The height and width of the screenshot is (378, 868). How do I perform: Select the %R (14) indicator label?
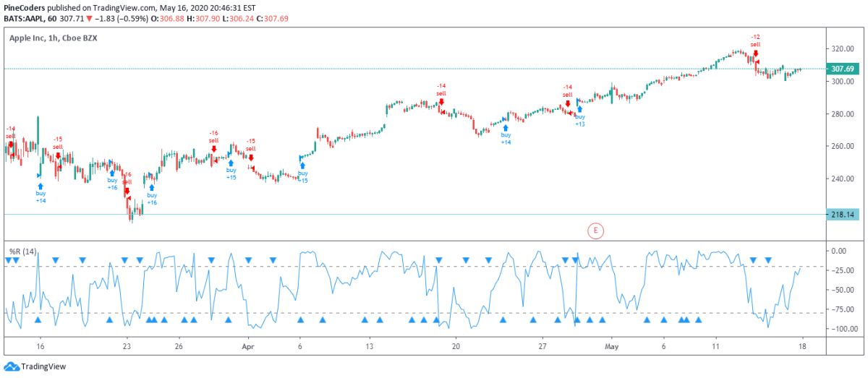(x=24, y=252)
